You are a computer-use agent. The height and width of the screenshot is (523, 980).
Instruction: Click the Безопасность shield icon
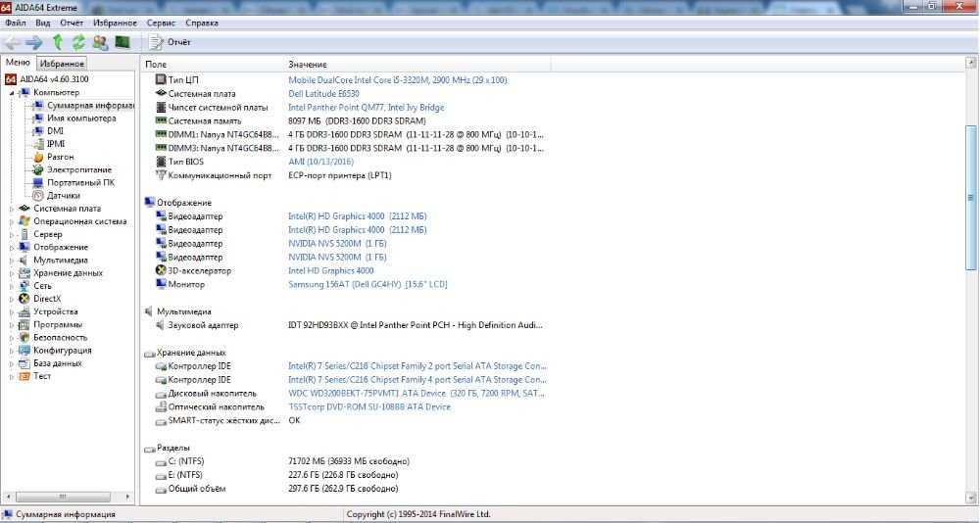[x=24, y=338]
